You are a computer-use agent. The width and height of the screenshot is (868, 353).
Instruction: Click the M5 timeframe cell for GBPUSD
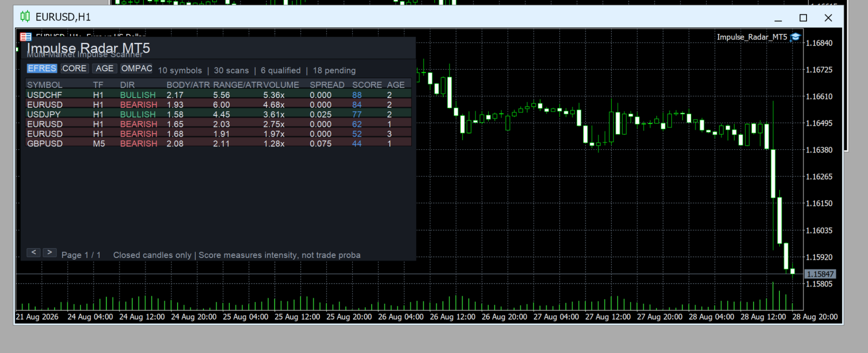click(x=99, y=143)
